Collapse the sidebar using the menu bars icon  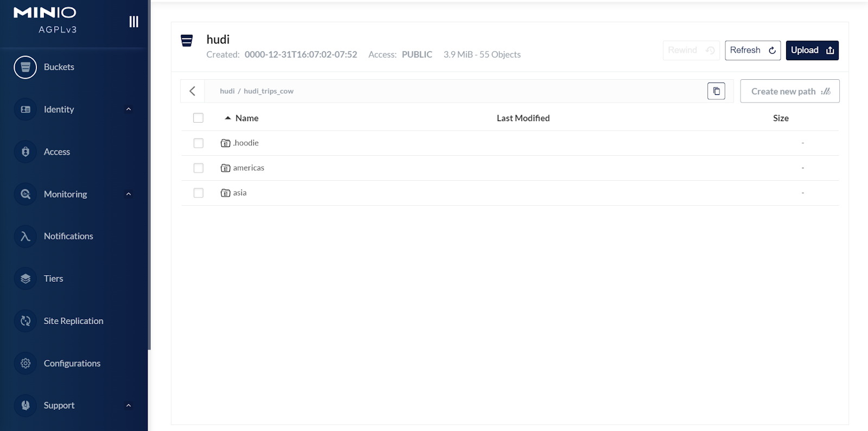coord(133,22)
